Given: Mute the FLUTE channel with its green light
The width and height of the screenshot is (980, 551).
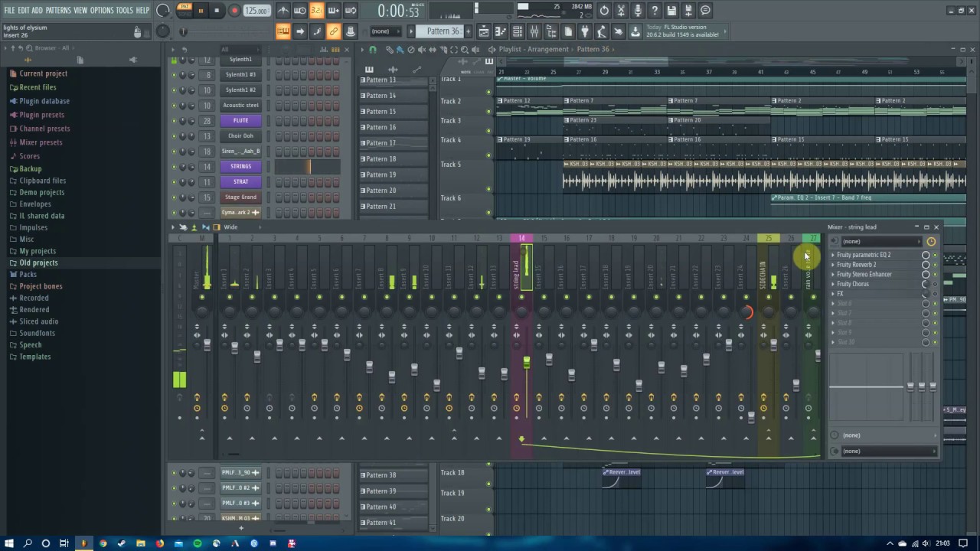Looking at the screenshot, I should 174,120.
